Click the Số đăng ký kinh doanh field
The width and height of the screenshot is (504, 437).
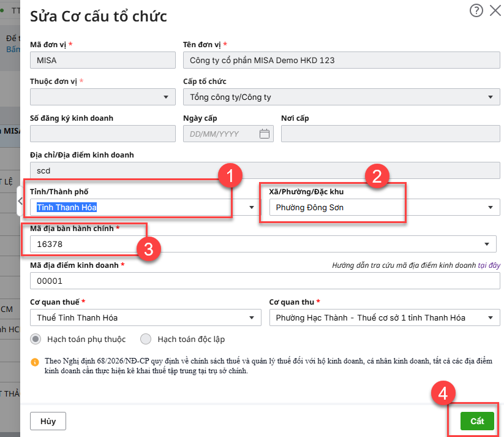(102, 134)
